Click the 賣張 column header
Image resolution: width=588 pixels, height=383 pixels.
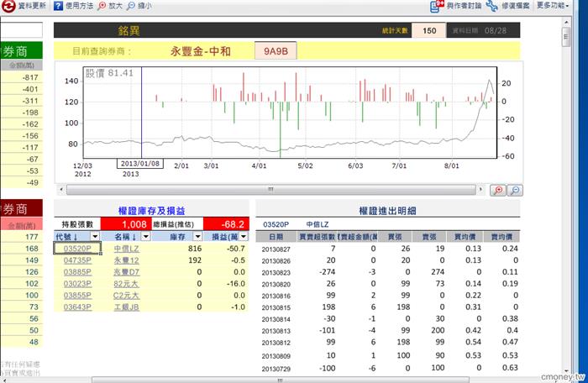[429, 237]
